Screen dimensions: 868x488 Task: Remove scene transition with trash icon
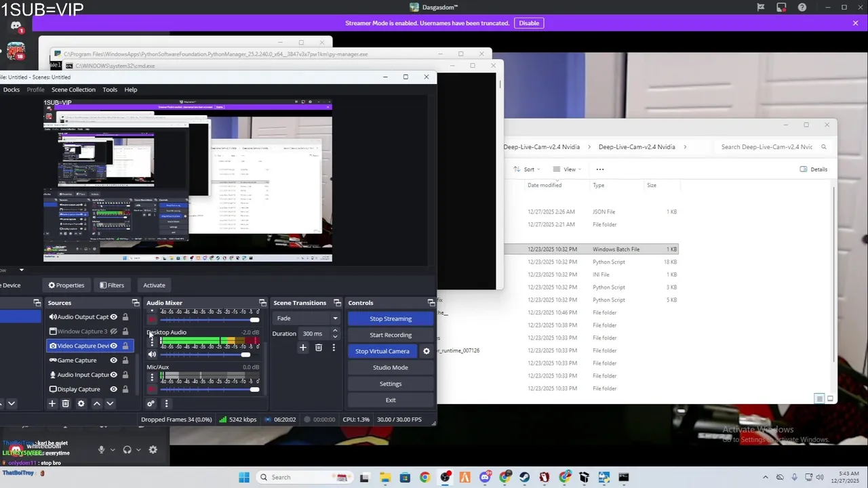point(319,348)
